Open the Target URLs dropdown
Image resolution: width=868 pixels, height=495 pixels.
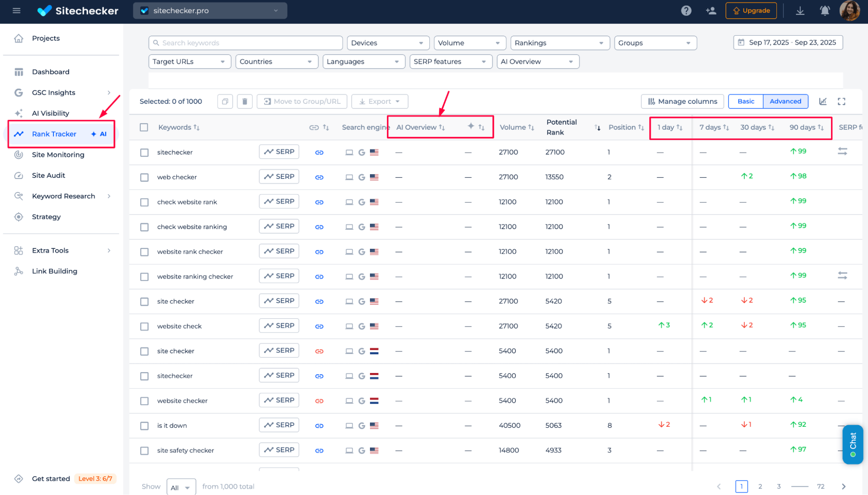[190, 62]
